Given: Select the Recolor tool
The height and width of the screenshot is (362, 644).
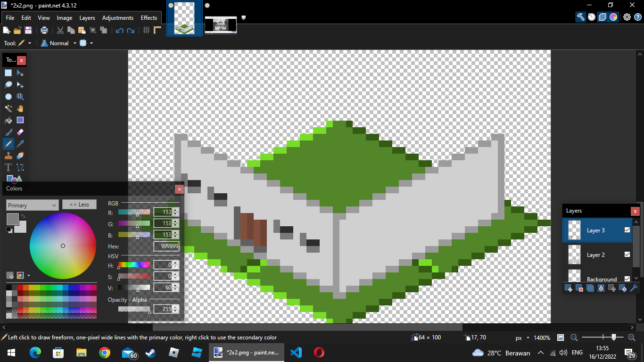Looking at the screenshot, I should (20, 156).
